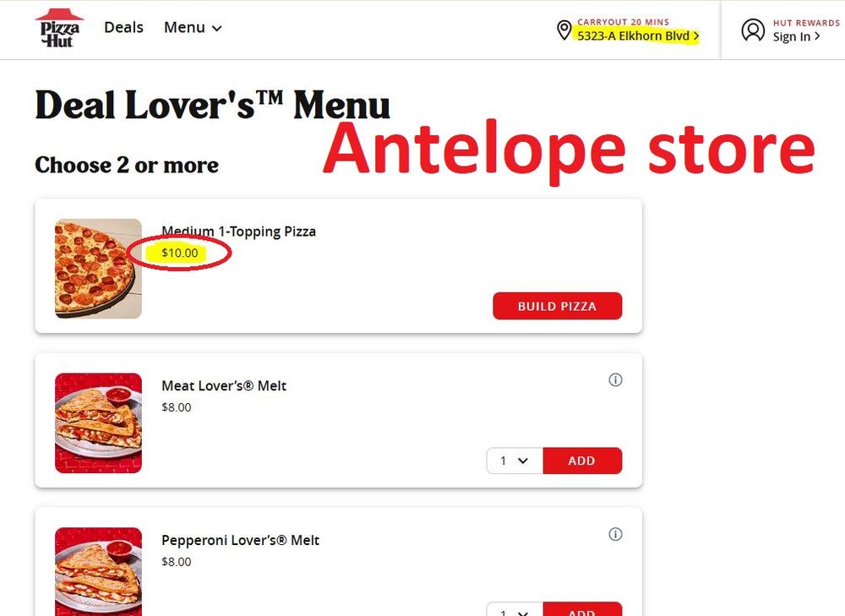Expand the Menu dropdown in header
The height and width of the screenshot is (616, 845).
click(193, 28)
